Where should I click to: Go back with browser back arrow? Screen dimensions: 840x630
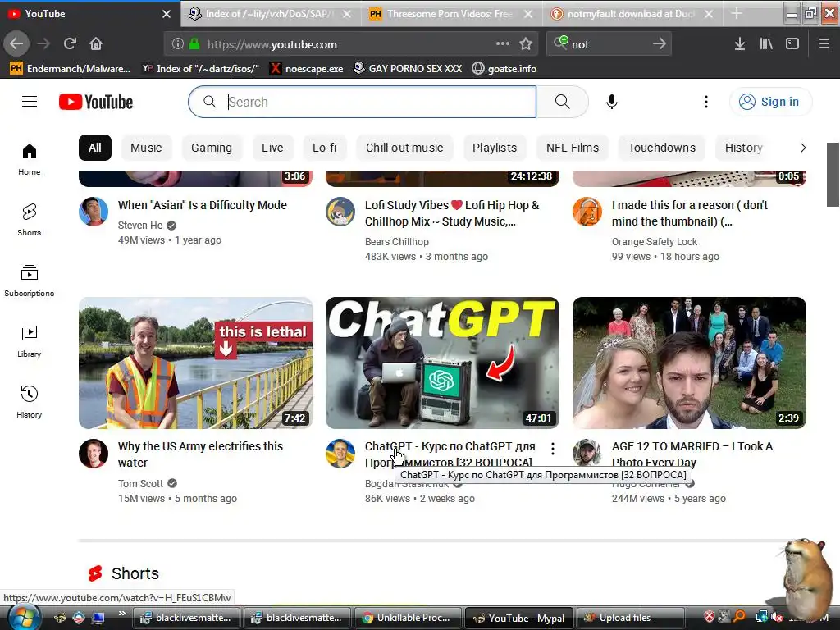(16, 44)
